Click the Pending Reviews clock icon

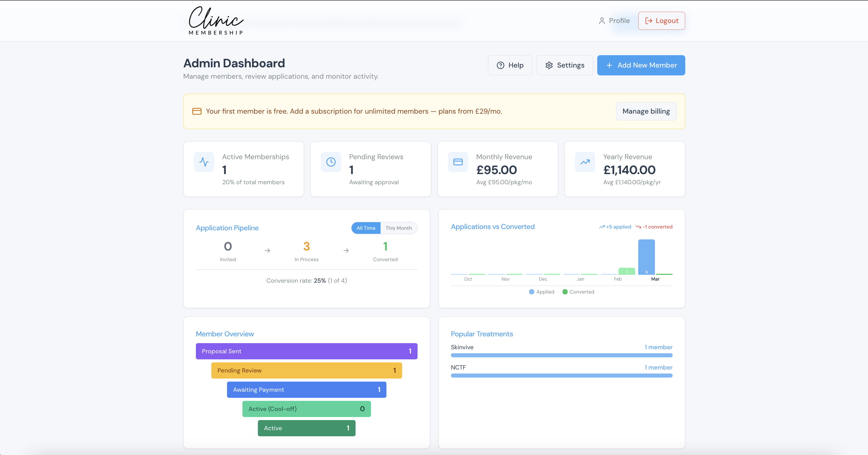click(x=331, y=162)
